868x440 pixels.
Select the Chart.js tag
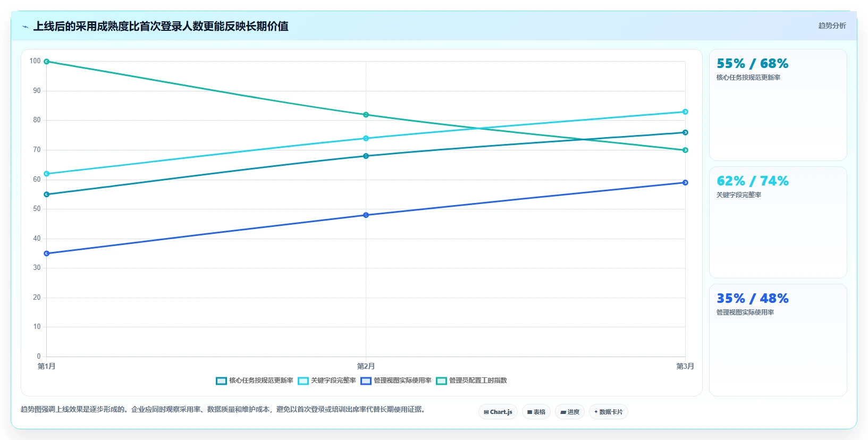(x=498, y=412)
